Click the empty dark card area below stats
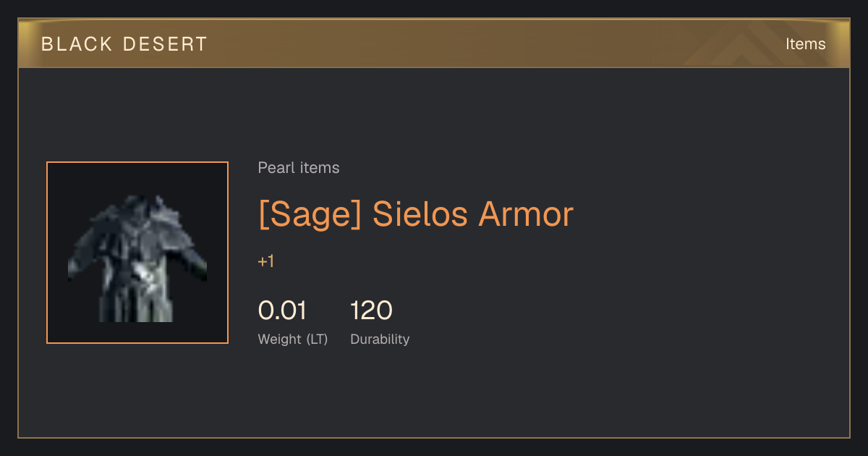Image resolution: width=868 pixels, height=456 pixels. [x=434, y=394]
